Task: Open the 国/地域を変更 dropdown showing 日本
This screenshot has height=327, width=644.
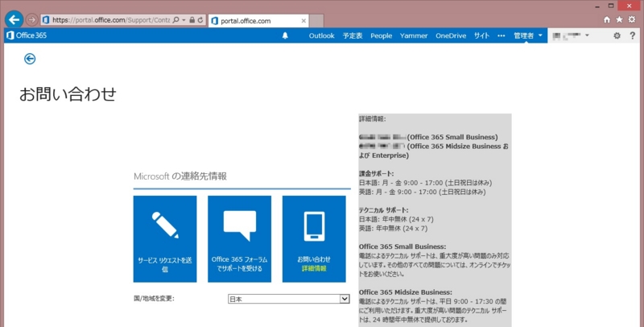Action: tap(289, 299)
